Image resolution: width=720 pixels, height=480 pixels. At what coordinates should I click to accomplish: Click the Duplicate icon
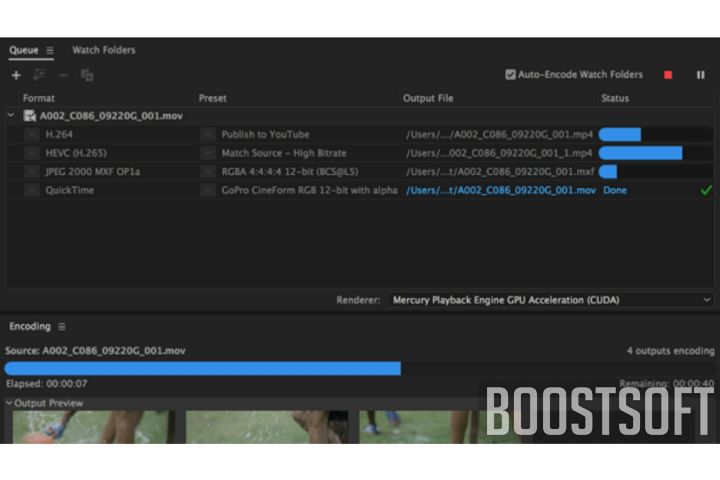tap(87, 75)
